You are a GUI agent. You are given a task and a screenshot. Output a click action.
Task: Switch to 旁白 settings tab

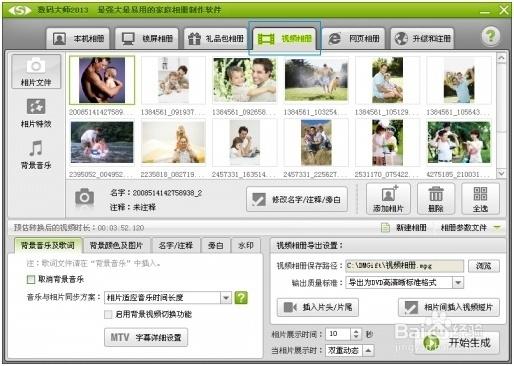pyautogui.click(x=216, y=246)
